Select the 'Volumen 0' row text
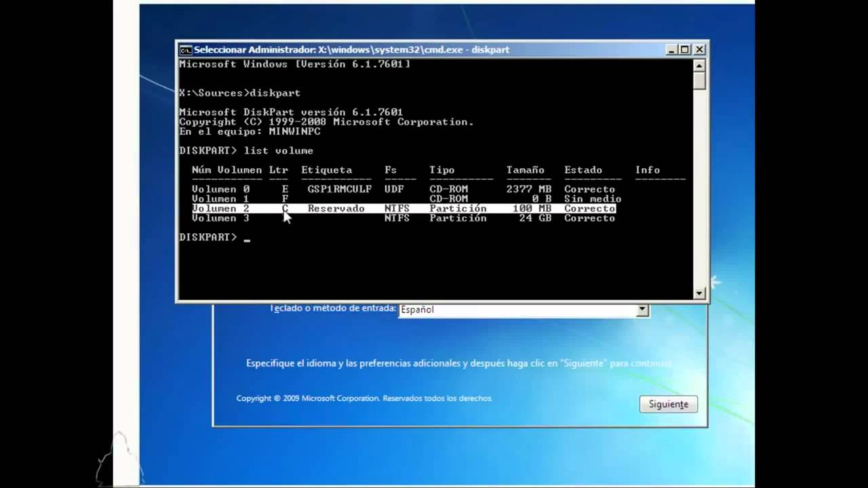 click(x=220, y=189)
